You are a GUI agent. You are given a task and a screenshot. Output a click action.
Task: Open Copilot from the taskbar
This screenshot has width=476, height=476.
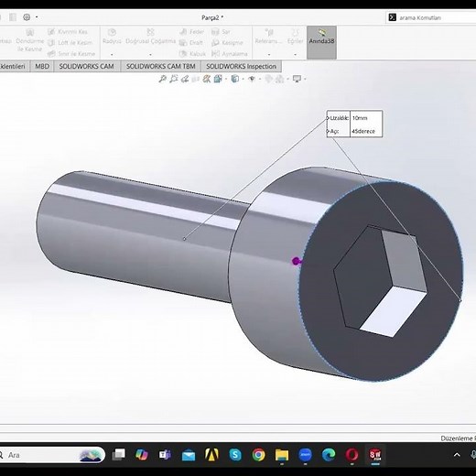142,455
